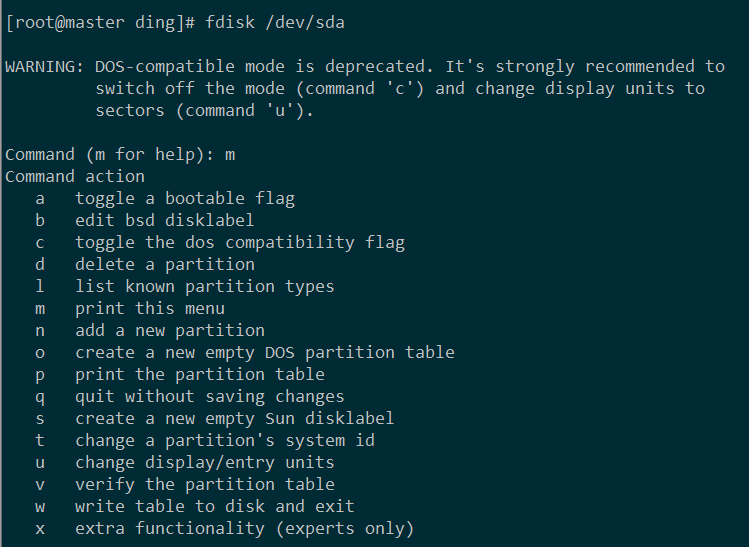Image resolution: width=749 pixels, height=547 pixels.
Task: Click the '[root@master ding]#' shell prompt
Action: [100, 22]
